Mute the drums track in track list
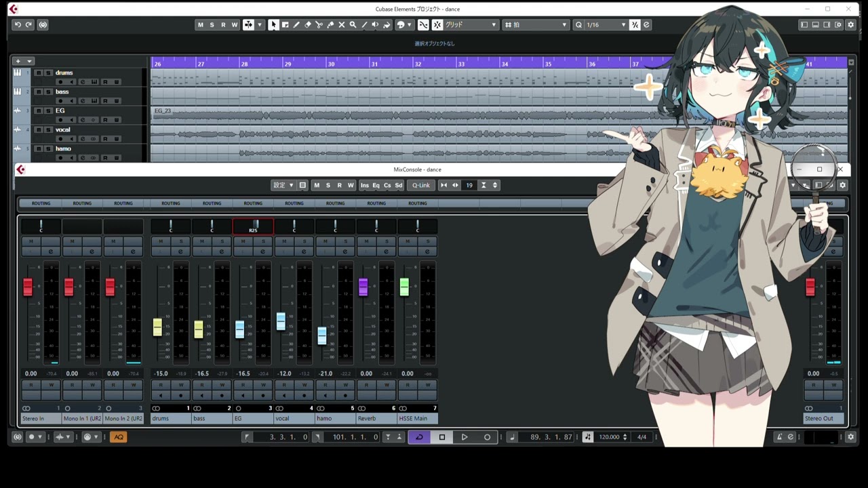The height and width of the screenshot is (488, 868). (39, 73)
